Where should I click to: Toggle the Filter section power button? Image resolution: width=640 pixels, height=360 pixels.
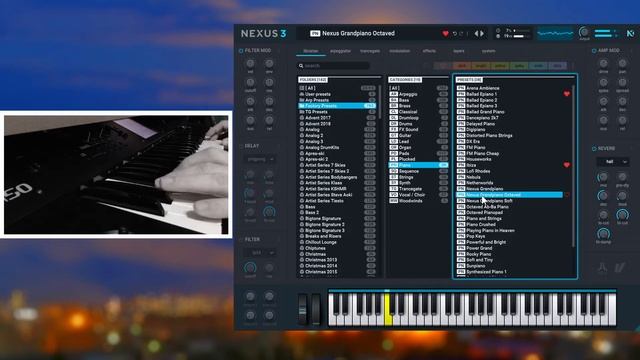241,240
